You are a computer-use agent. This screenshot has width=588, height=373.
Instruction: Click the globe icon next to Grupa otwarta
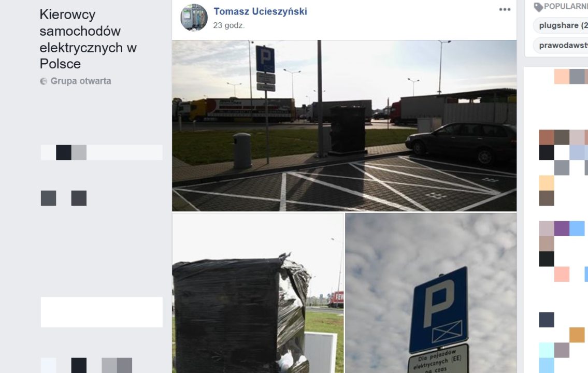pyautogui.click(x=44, y=81)
